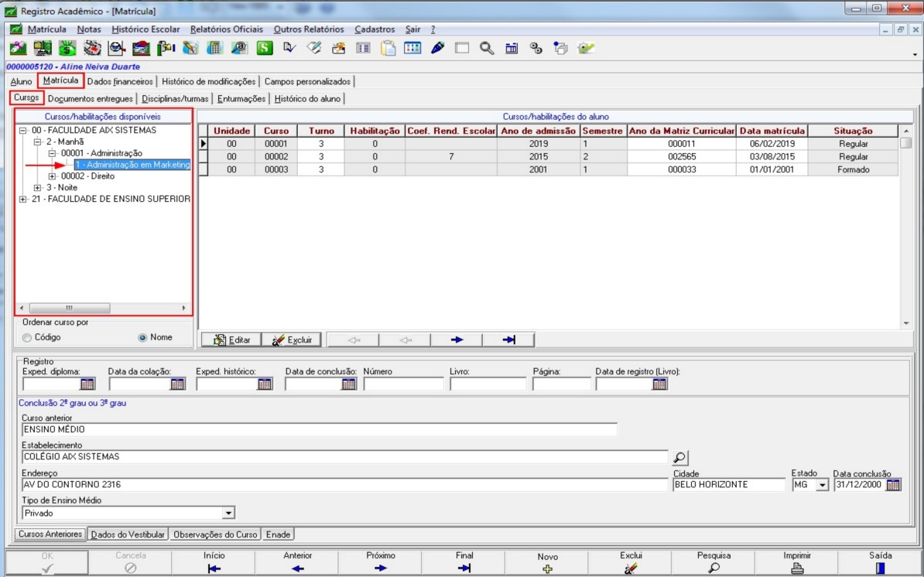Switch to the Dados do Vestibular tab

click(128, 534)
